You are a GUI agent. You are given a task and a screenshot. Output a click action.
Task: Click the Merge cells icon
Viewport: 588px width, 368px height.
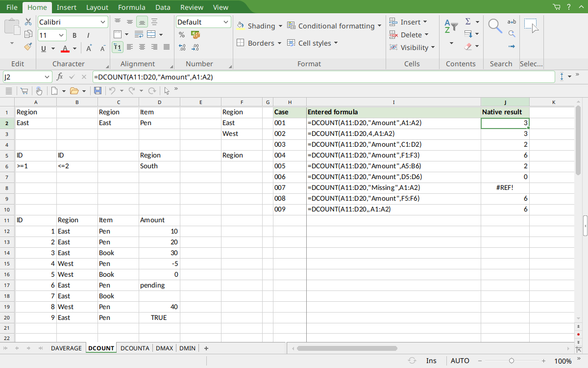coord(151,34)
